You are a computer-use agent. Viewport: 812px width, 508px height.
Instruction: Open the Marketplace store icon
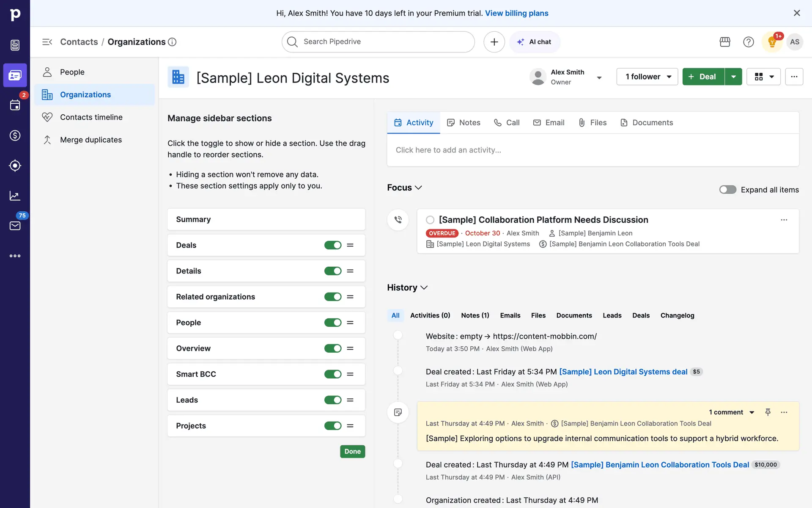[725, 42]
